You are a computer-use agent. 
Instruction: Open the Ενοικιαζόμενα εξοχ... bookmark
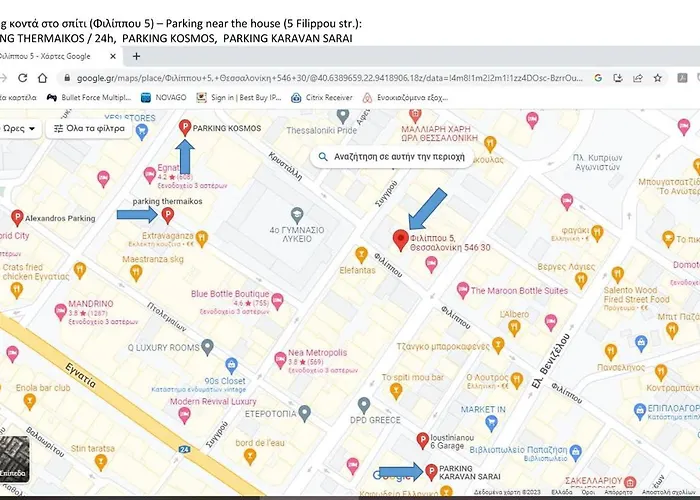(405, 97)
